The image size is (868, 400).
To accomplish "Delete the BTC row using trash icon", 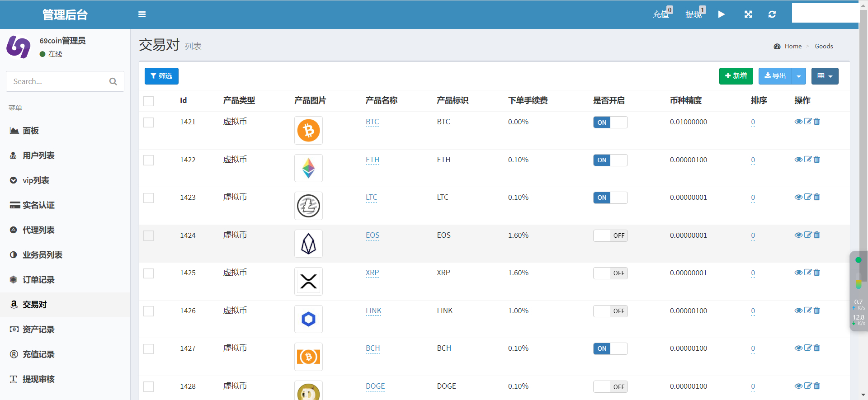I will tap(817, 122).
